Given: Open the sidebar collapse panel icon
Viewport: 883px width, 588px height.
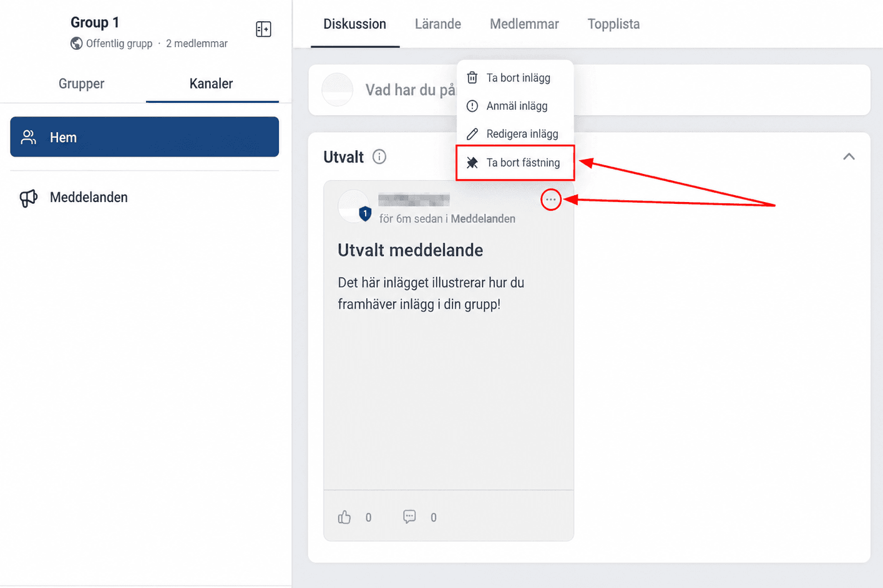Looking at the screenshot, I should pyautogui.click(x=263, y=29).
